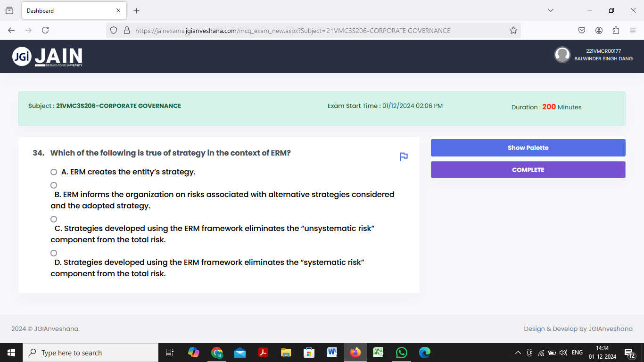Image resolution: width=644 pixels, height=362 pixels.
Task: Open WhatsApp from the taskbar
Action: (x=401, y=352)
